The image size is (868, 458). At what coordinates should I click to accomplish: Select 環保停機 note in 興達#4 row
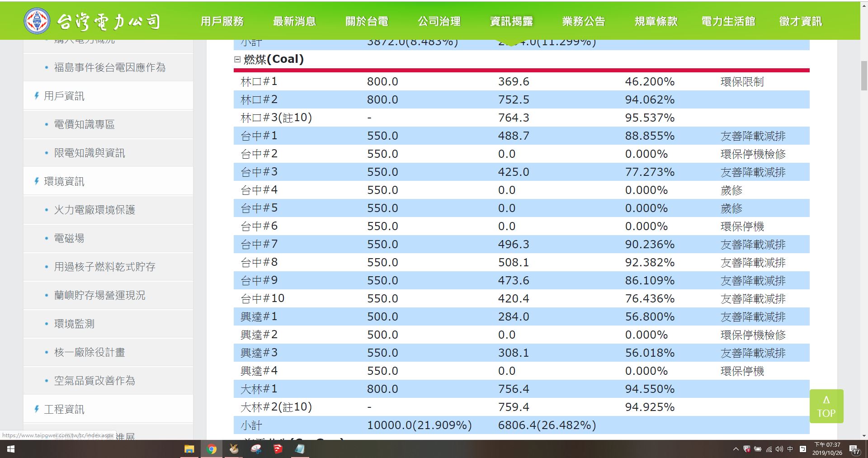pyautogui.click(x=742, y=371)
